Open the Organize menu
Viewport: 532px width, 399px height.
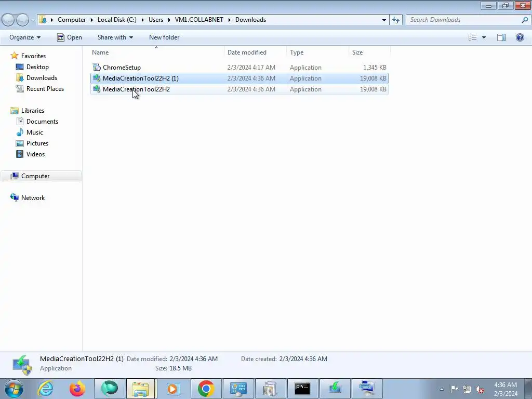coord(25,37)
